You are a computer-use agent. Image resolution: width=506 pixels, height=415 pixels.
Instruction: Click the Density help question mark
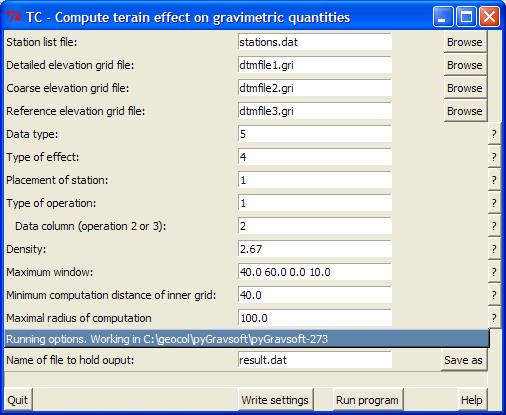[494, 249]
